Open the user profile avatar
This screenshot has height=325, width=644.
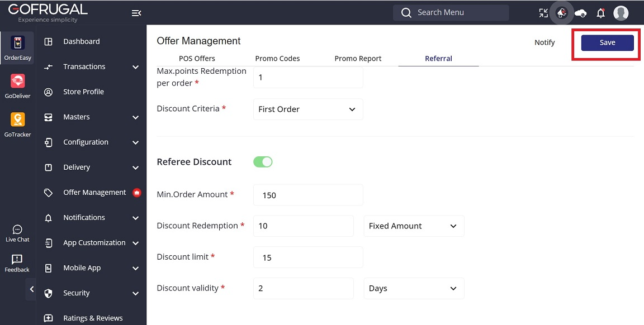click(621, 13)
